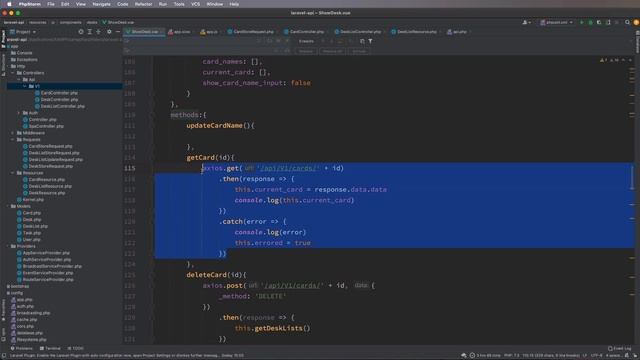Open the Favorites tool window strip
640x360 pixels.
pyautogui.click(x=3, y=310)
